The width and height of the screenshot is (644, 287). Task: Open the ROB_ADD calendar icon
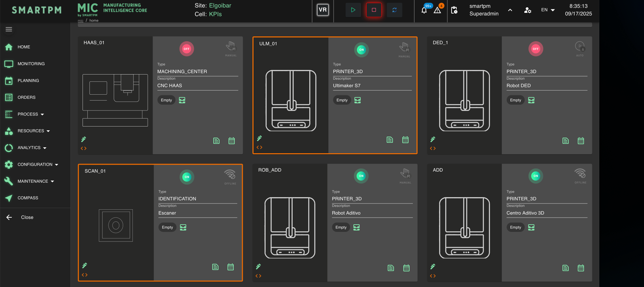pos(406,268)
